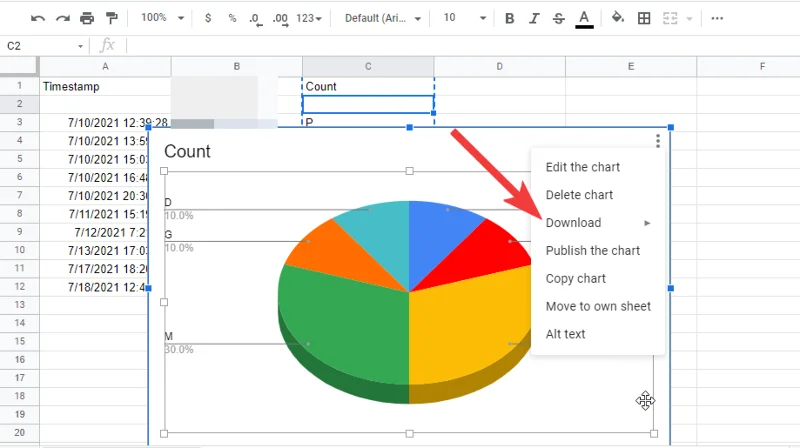Select column F header
This screenshot has width=800, height=448.
pos(748,66)
